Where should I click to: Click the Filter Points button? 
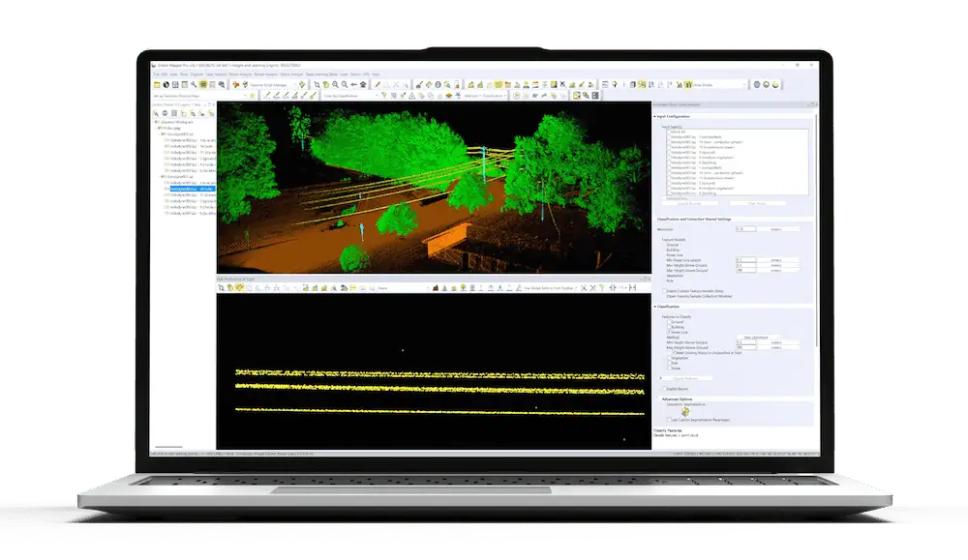758,203
